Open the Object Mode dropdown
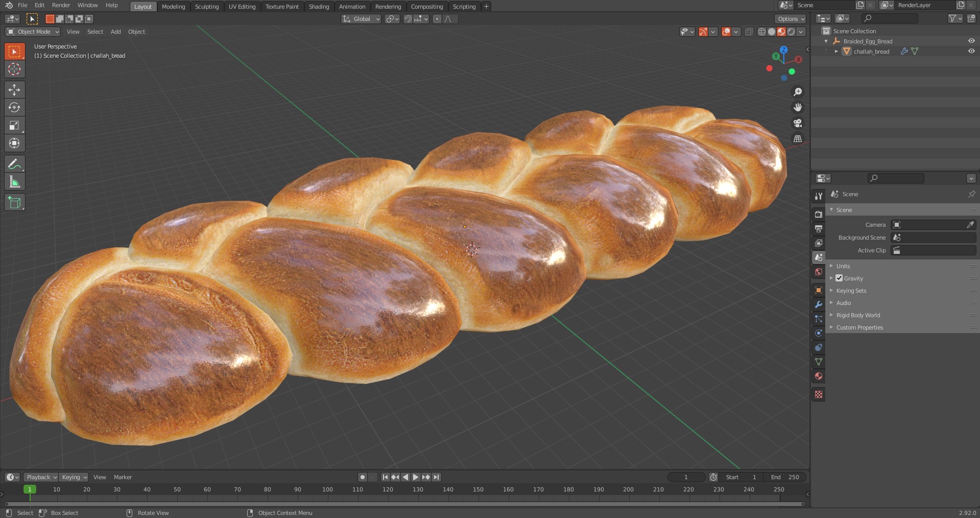This screenshot has width=980, height=518. [x=33, y=32]
